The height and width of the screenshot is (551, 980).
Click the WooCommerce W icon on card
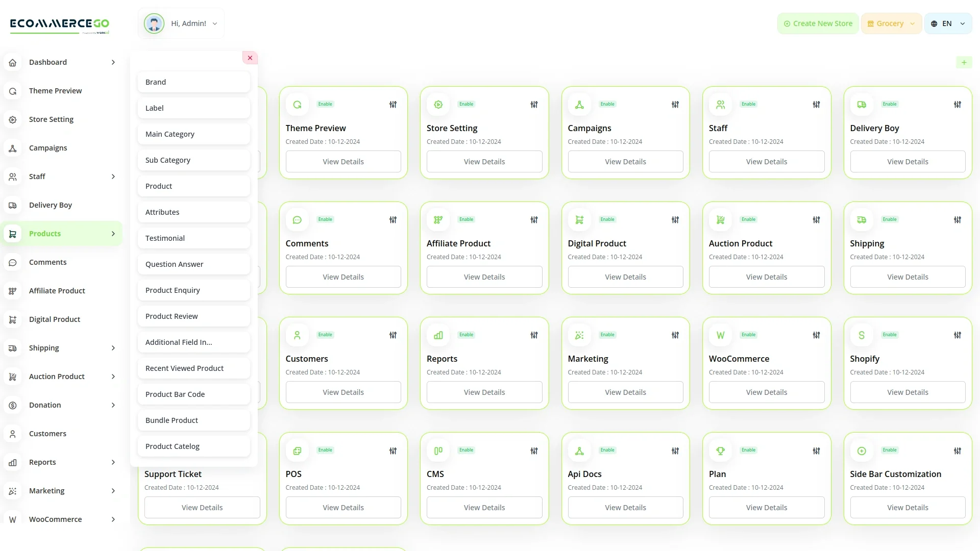[720, 335]
